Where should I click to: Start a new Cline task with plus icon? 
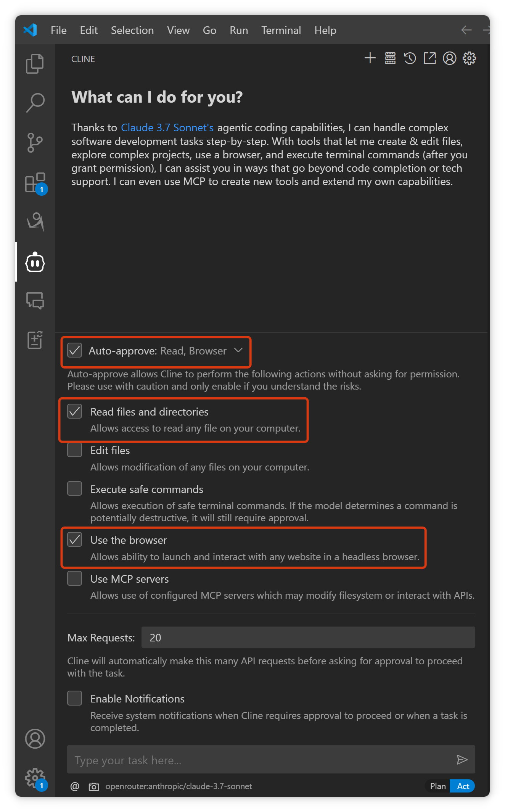pos(370,58)
